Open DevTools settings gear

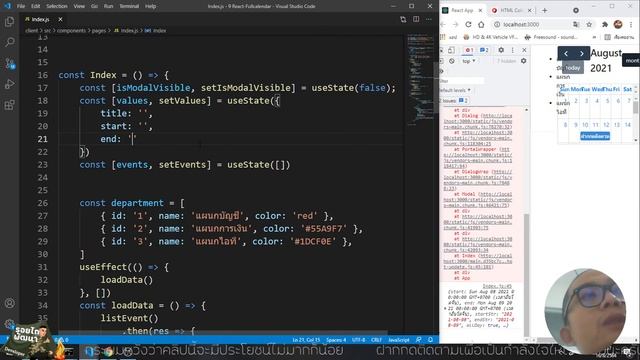[501, 50]
